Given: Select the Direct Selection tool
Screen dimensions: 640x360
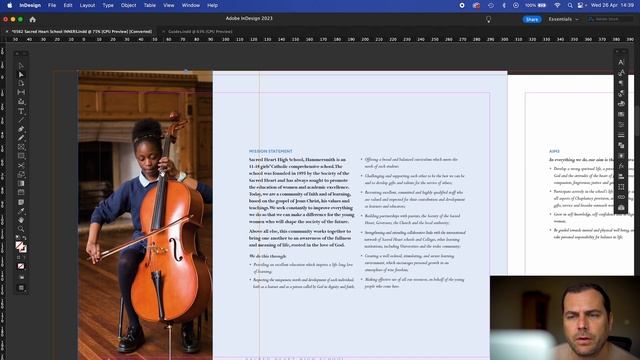Looking at the screenshot, I should [21, 75].
